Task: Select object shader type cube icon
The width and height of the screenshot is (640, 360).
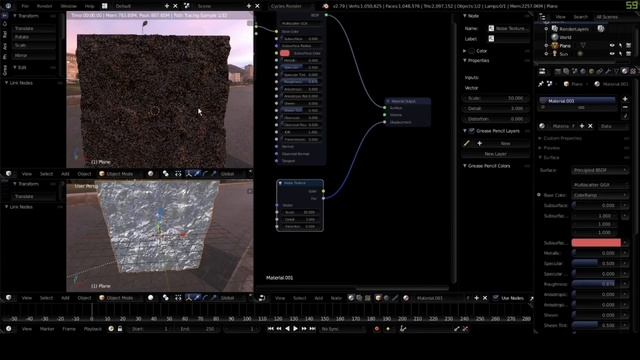Action: [x=378, y=298]
